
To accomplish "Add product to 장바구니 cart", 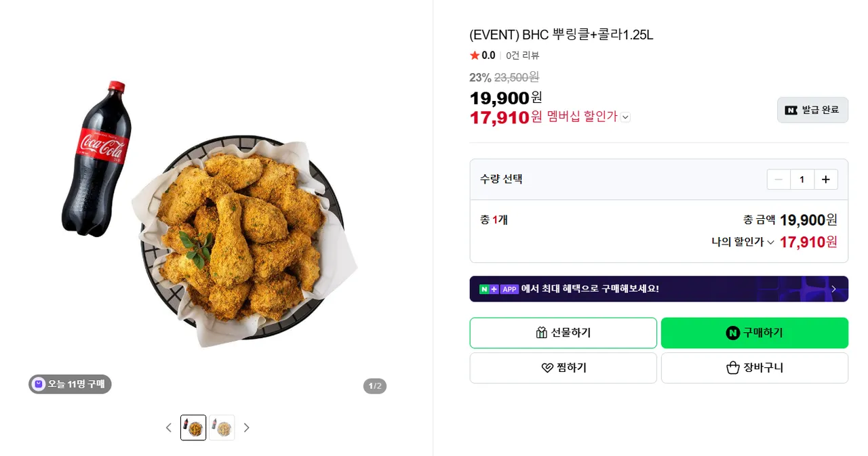I will [754, 368].
